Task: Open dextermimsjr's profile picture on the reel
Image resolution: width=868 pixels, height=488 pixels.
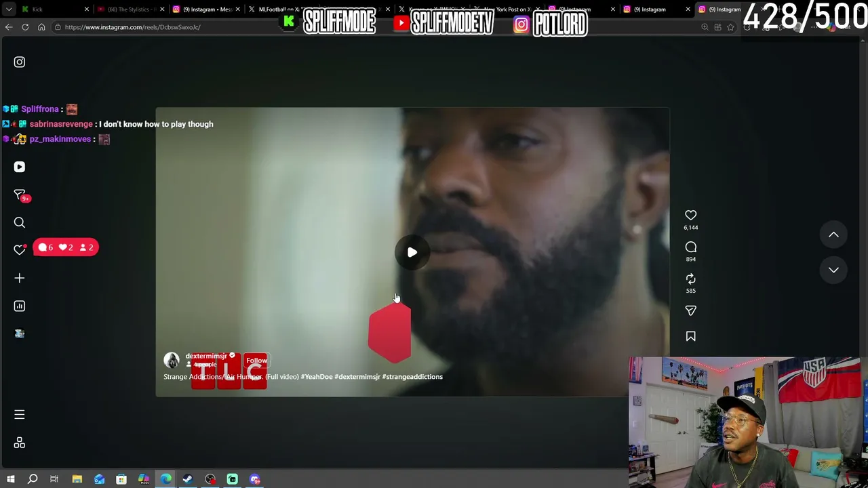Action: click(172, 360)
